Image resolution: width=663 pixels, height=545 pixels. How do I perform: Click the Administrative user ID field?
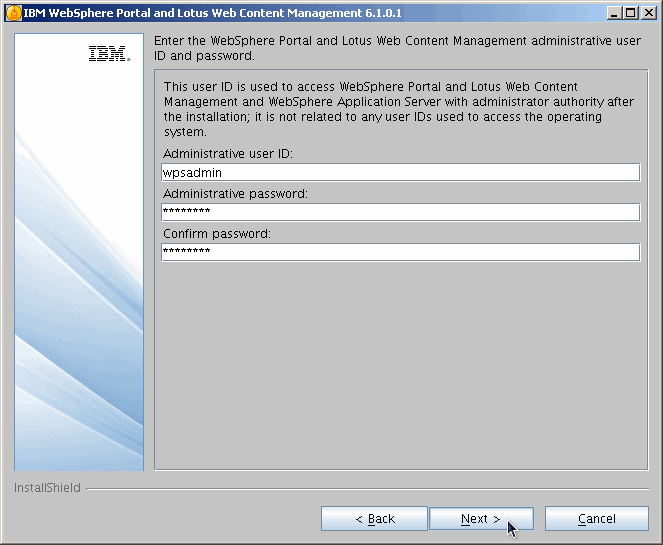pyautogui.click(x=400, y=172)
